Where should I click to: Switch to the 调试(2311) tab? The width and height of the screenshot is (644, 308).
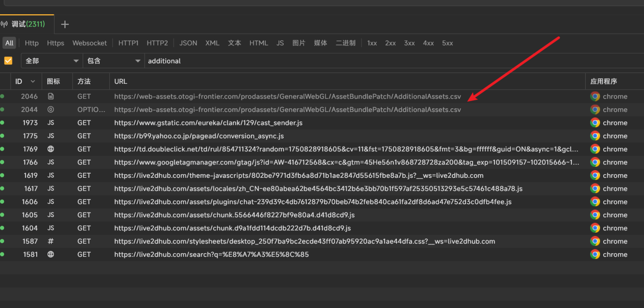[x=28, y=24]
